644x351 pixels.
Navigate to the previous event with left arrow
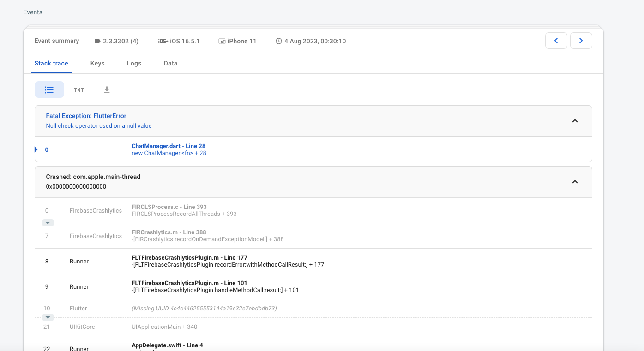pos(556,41)
